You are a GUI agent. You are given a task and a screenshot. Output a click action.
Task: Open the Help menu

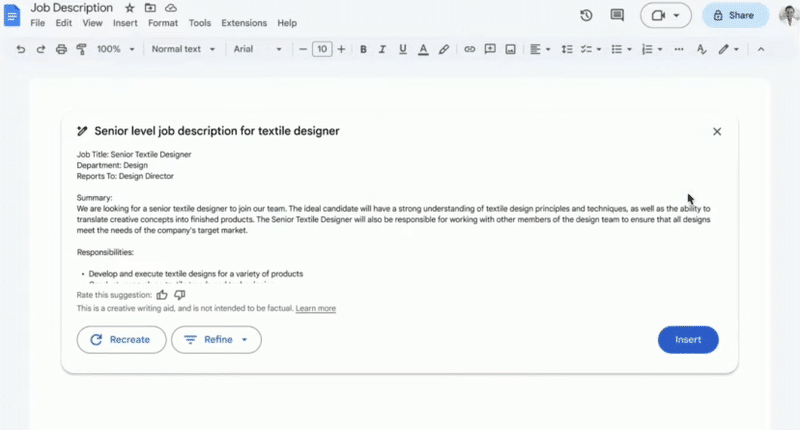click(x=287, y=23)
